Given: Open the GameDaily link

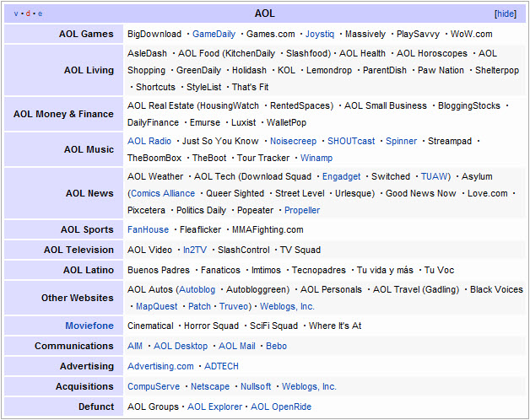Looking at the screenshot, I should point(214,35).
